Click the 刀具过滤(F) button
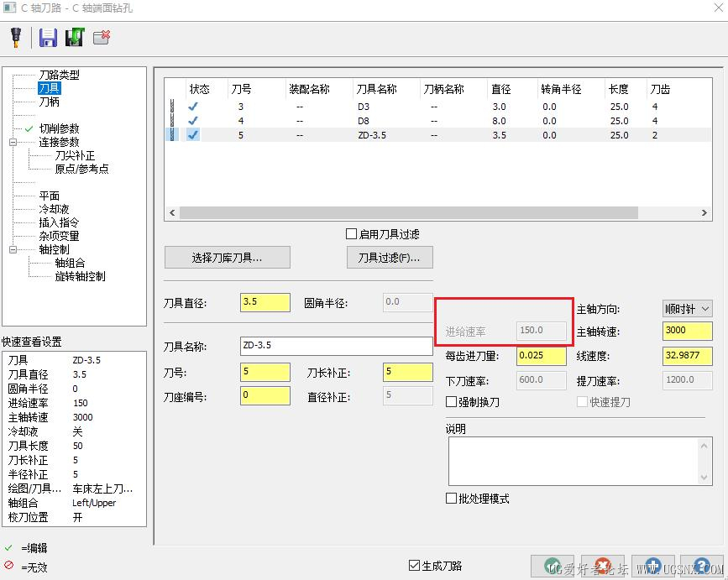Image resolution: width=728 pixels, height=580 pixels. point(390,258)
